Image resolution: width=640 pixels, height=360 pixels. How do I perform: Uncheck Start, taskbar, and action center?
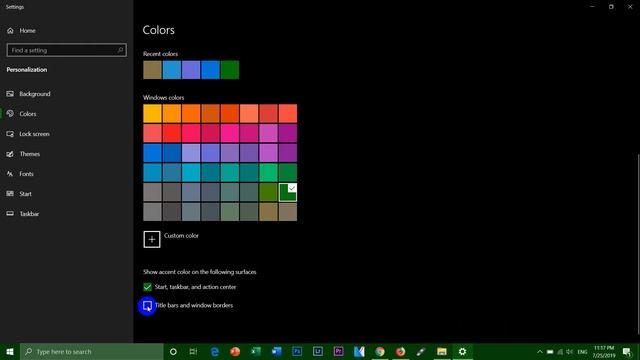click(x=147, y=287)
